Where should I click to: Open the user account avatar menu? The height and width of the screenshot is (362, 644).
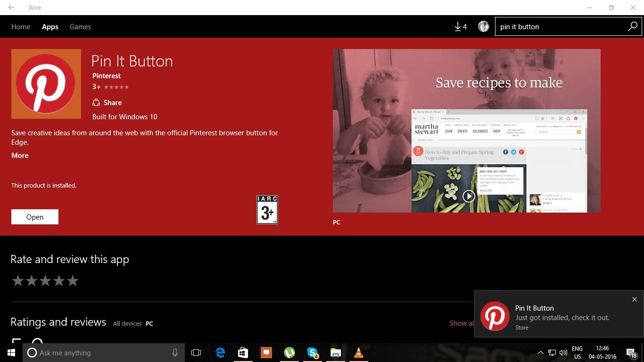pos(484,27)
